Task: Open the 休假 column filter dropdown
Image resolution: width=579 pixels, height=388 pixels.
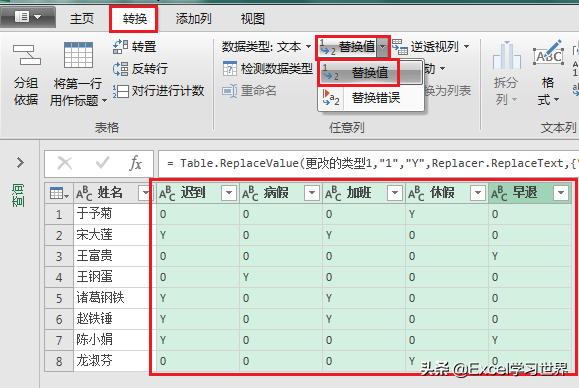Action: click(478, 193)
